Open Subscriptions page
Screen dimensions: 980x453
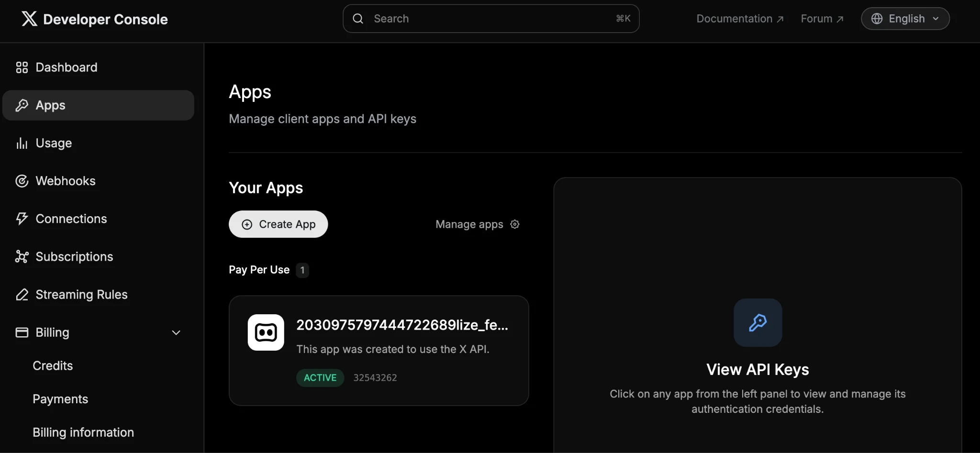tap(98, 256)
